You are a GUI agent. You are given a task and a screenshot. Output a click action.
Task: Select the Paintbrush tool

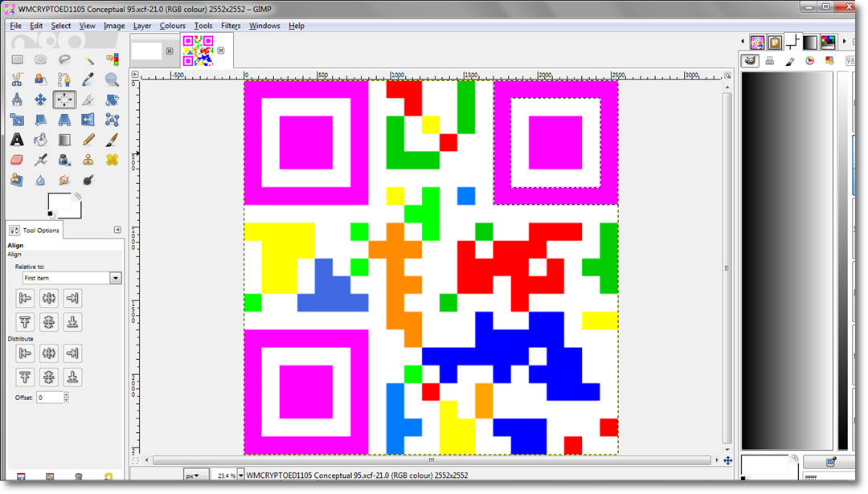point(113,140)
